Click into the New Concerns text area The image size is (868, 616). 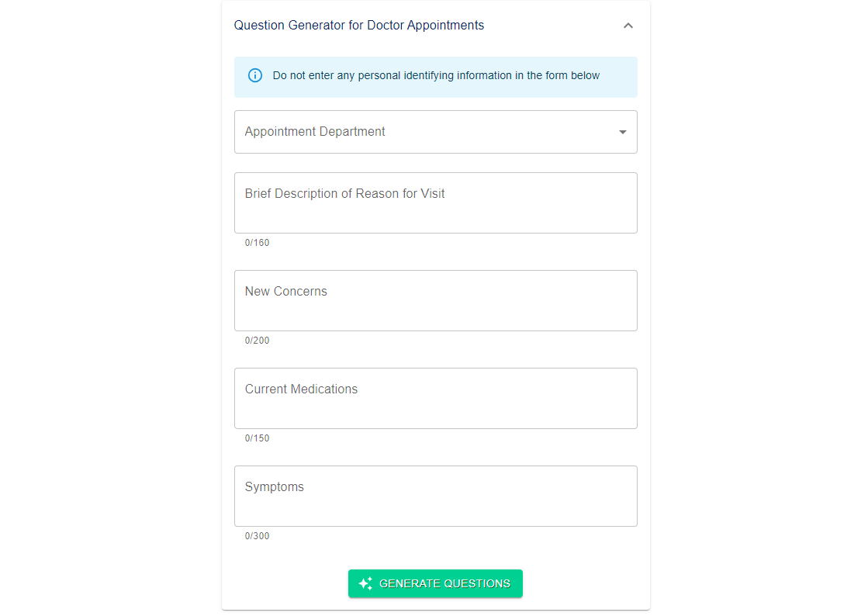click(x=436, y=300)
